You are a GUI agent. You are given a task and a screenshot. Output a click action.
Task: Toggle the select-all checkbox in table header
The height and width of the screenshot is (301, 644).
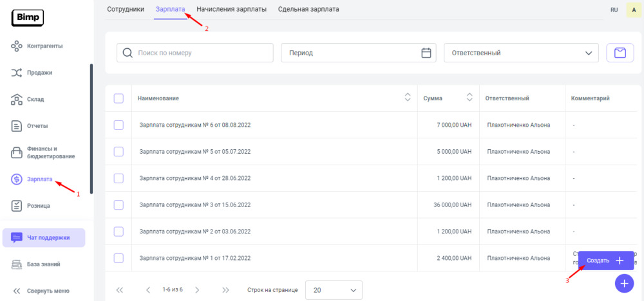click(x=118, y=98)
